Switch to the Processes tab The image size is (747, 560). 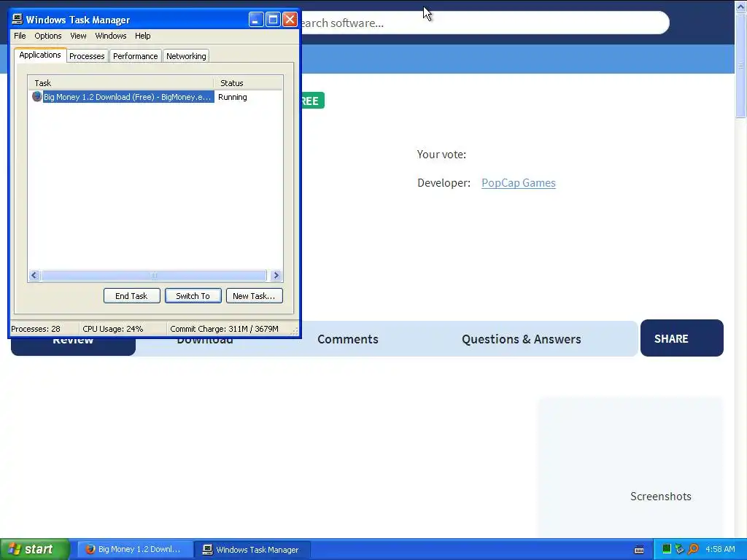87,56
